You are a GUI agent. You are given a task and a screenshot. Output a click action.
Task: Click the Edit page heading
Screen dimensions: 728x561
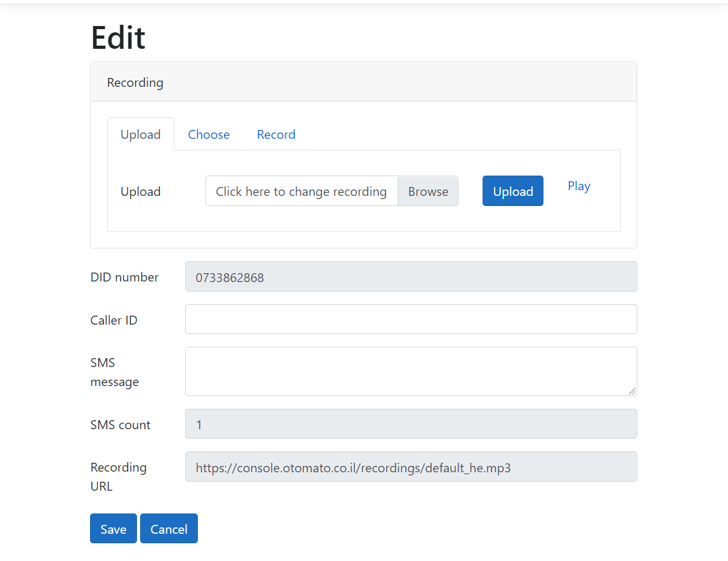tap(119, 37)
